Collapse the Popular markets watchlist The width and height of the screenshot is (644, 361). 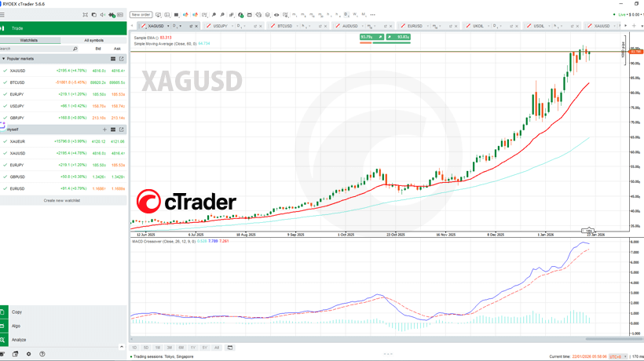click(3, 59)
